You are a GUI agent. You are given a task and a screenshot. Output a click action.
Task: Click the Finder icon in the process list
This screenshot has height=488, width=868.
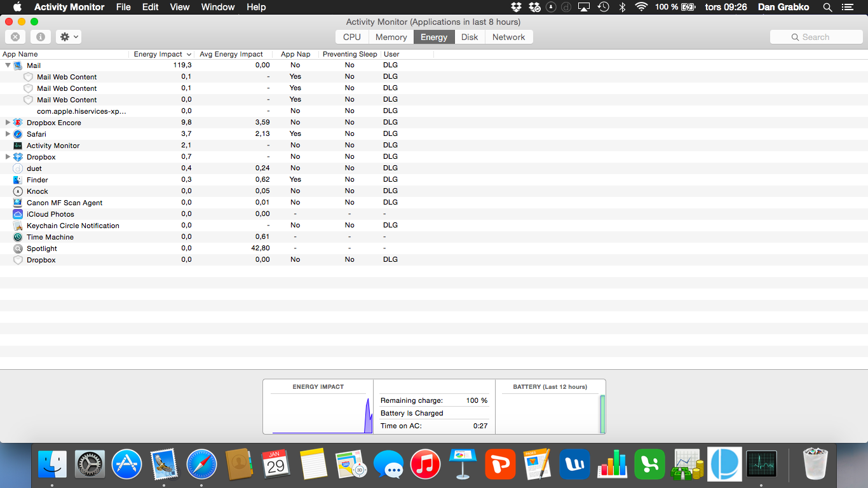point(18,180)
